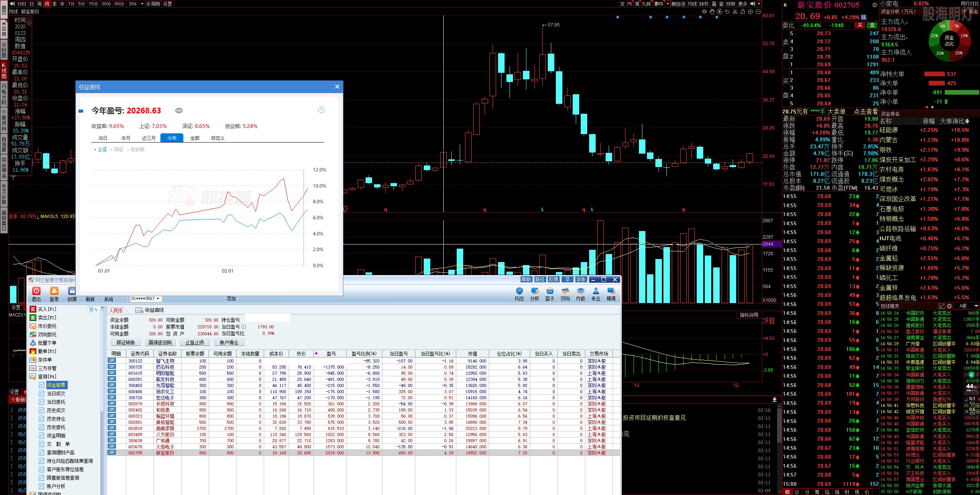Viewport: 980px width, 495px height.
Task: Select 全部 tab in 收益曲线 dialog
Action: pyautogui.click(x=195, y=138)
